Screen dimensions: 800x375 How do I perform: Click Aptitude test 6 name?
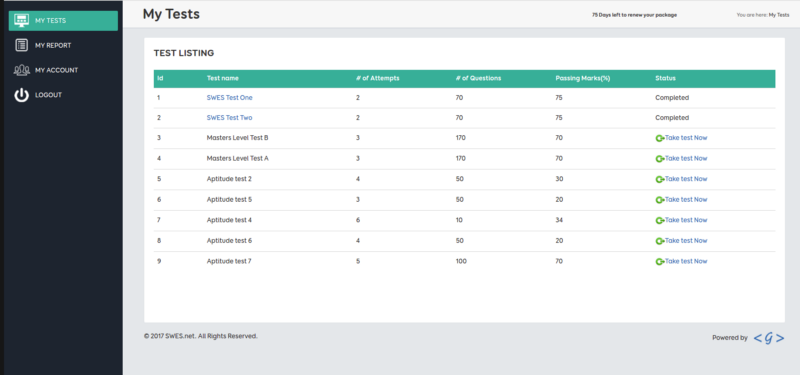pyautogui.click(x=229, y=240)
